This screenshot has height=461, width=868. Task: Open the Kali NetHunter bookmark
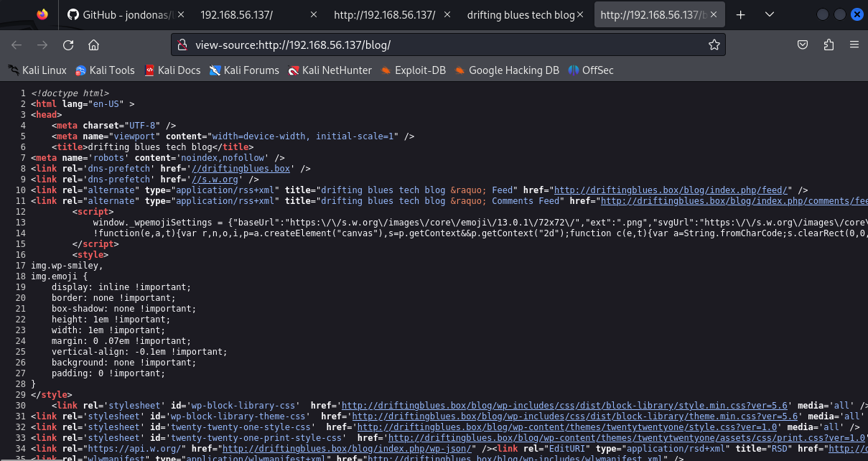[x=330, y=70]
